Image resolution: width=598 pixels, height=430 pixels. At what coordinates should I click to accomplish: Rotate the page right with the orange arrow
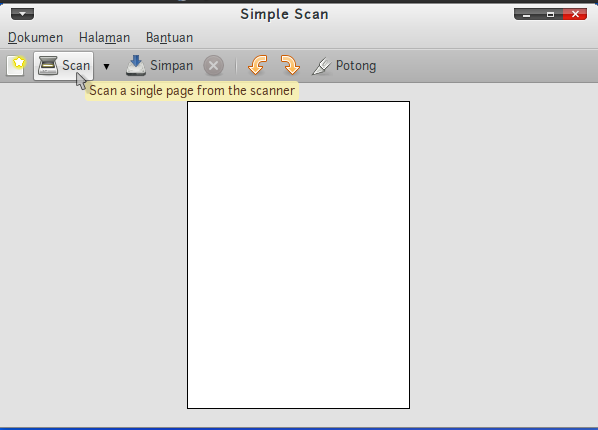tap(290, 65)
